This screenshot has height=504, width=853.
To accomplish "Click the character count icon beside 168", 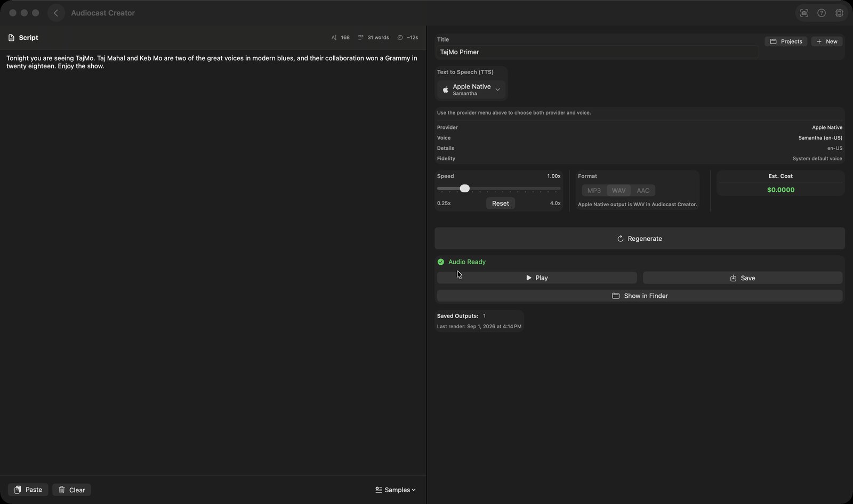I will click(334, 38).
